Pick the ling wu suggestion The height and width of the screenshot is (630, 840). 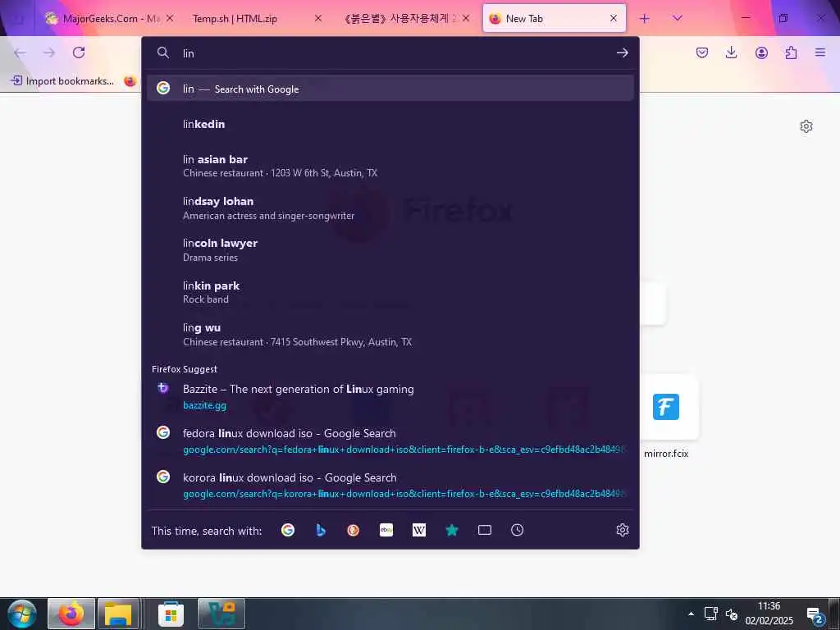390,335
